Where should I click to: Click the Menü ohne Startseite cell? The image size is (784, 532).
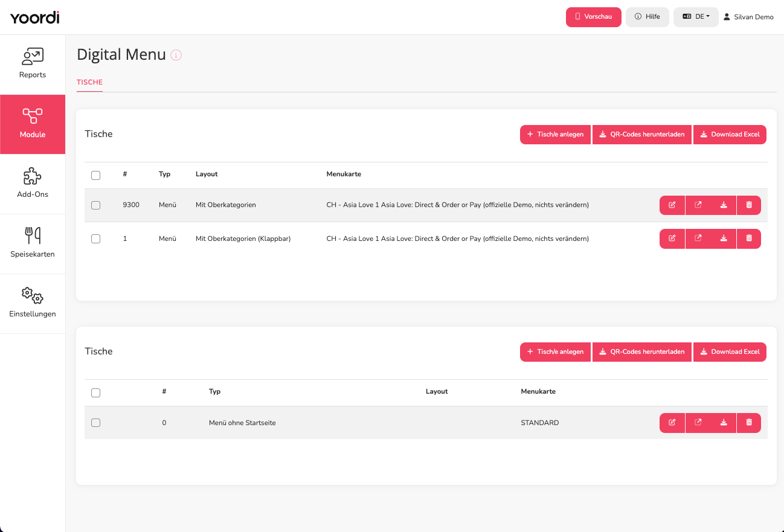[x=242, y=423]
